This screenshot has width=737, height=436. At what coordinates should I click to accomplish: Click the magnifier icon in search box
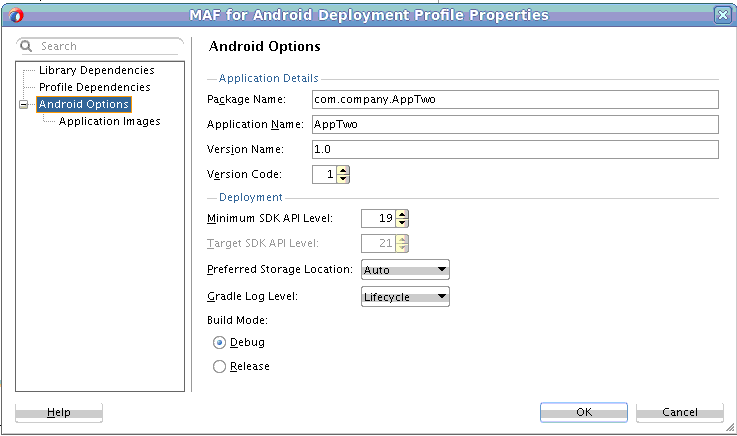(26, 46)
